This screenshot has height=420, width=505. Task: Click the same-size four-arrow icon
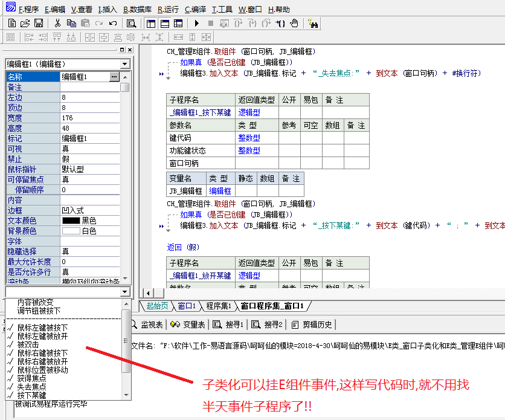(x=206, y=37)
